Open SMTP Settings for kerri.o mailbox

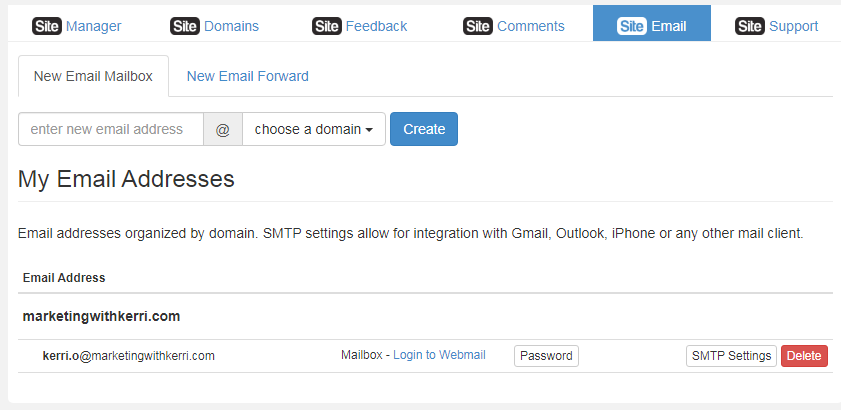click(731, 356)
